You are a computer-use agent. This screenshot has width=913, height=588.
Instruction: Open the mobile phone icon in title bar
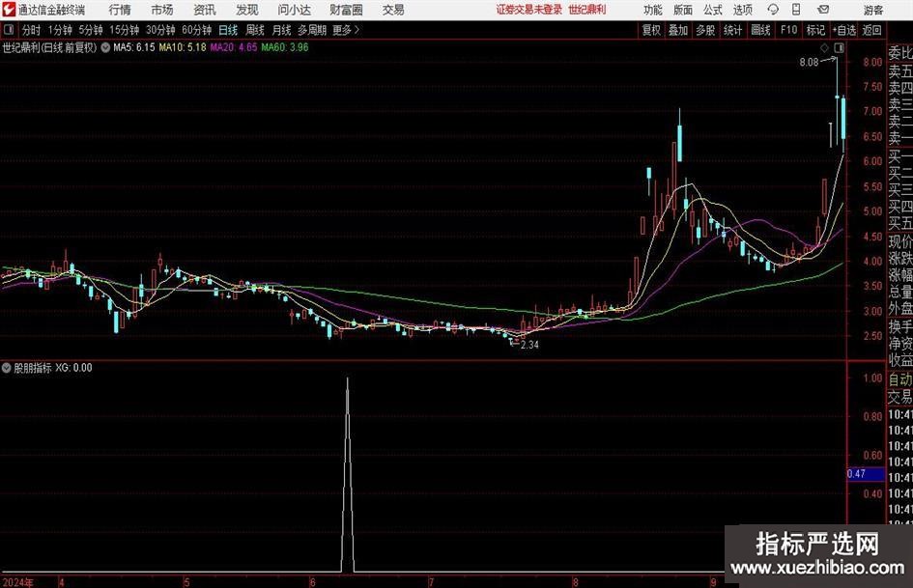(x=796, y=10)
